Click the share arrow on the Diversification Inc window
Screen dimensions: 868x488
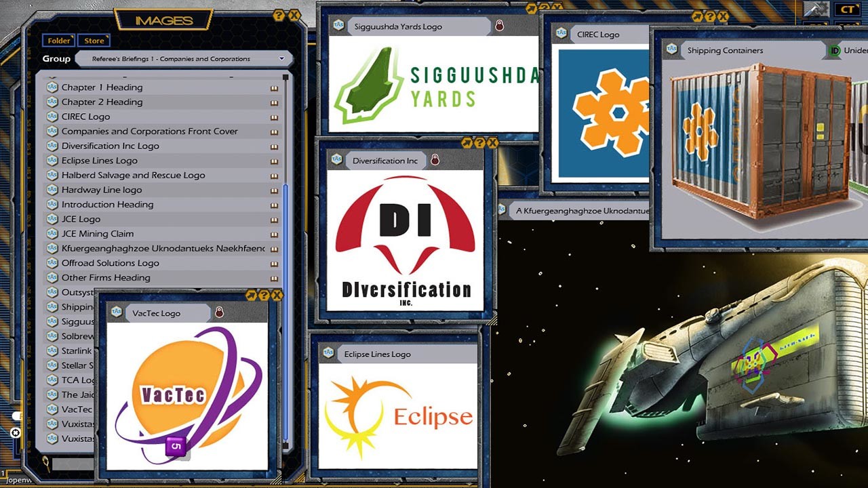click(467, 144)
